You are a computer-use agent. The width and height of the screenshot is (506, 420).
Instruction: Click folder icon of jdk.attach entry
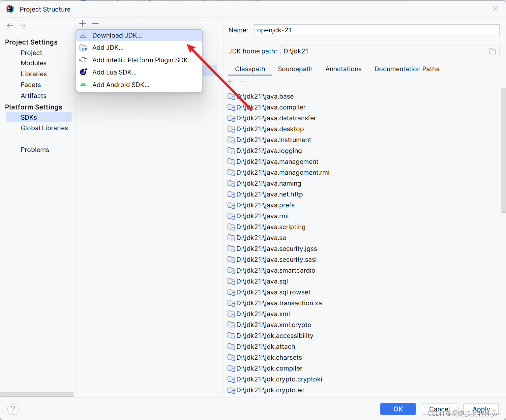pos(231,347)
